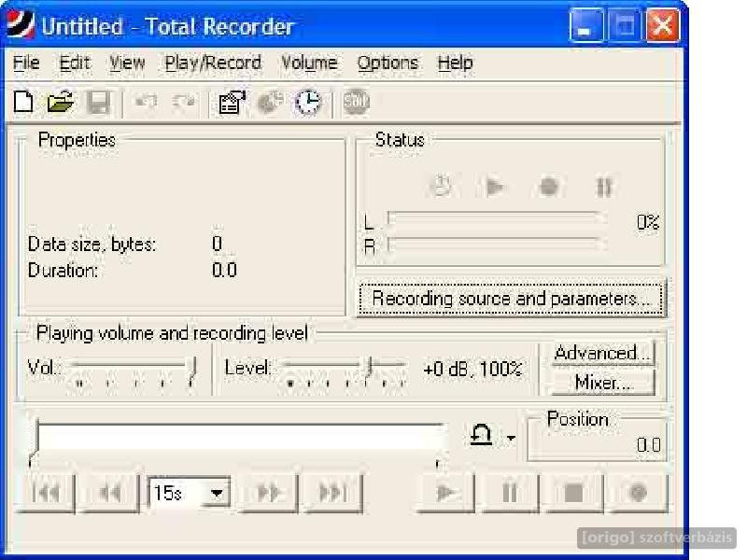The height and width of the screenshot is (560, 747).
Task: Click the Total Recorder title bar logo
Action: pos(20,25)
